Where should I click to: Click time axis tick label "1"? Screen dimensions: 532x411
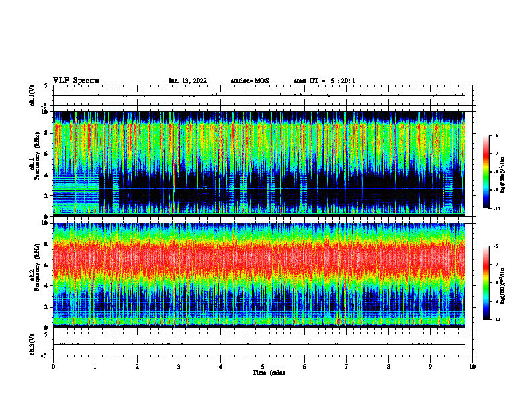point(95,367)
